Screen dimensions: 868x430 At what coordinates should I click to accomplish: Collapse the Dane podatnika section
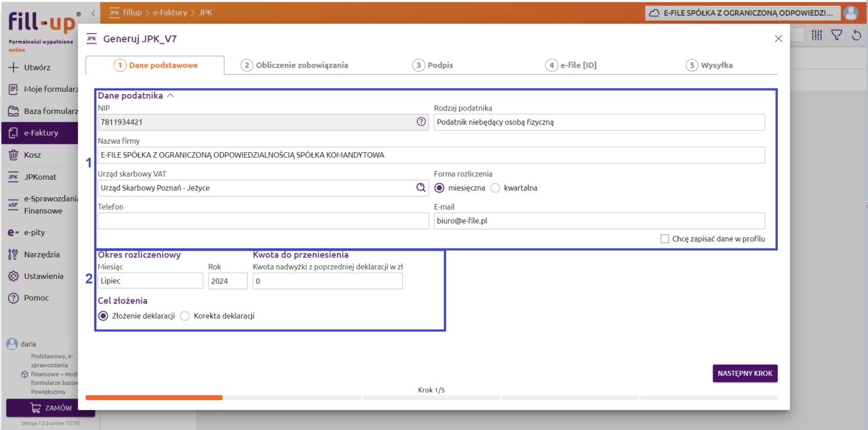(170, 96)
